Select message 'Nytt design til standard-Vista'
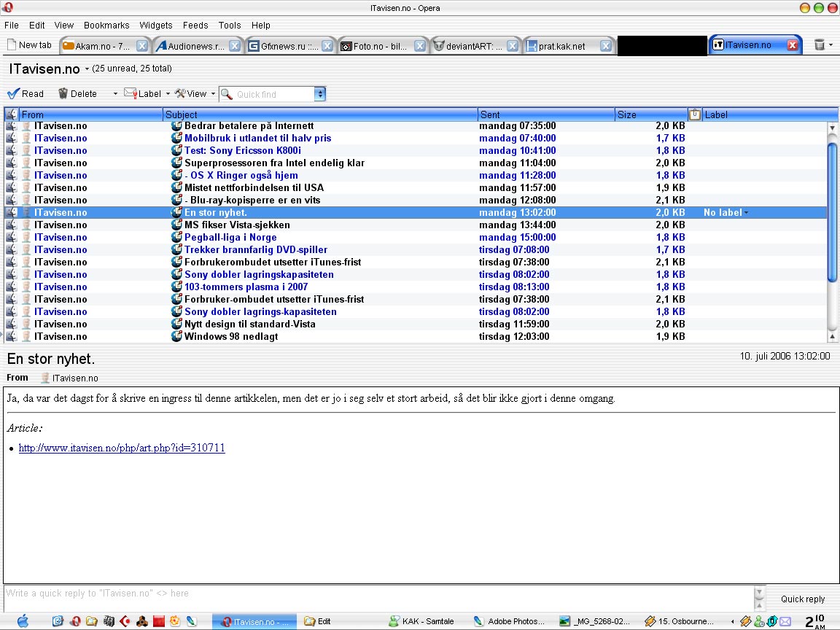 415,324
